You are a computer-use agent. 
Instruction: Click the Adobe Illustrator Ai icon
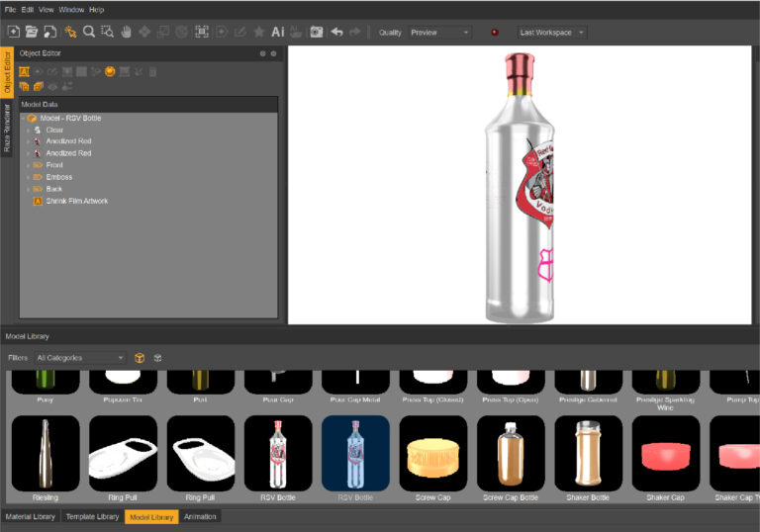click(278, 32)
